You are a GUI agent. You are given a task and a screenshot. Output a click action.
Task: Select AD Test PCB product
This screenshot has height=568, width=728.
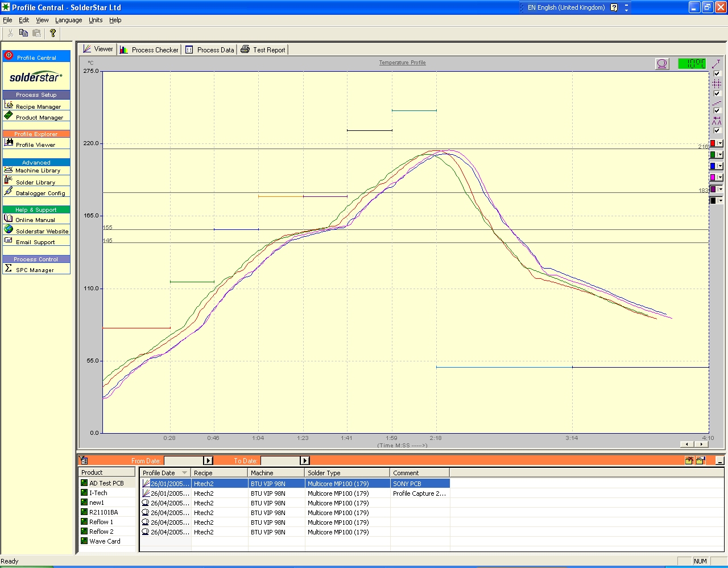(x=106, y=483)
